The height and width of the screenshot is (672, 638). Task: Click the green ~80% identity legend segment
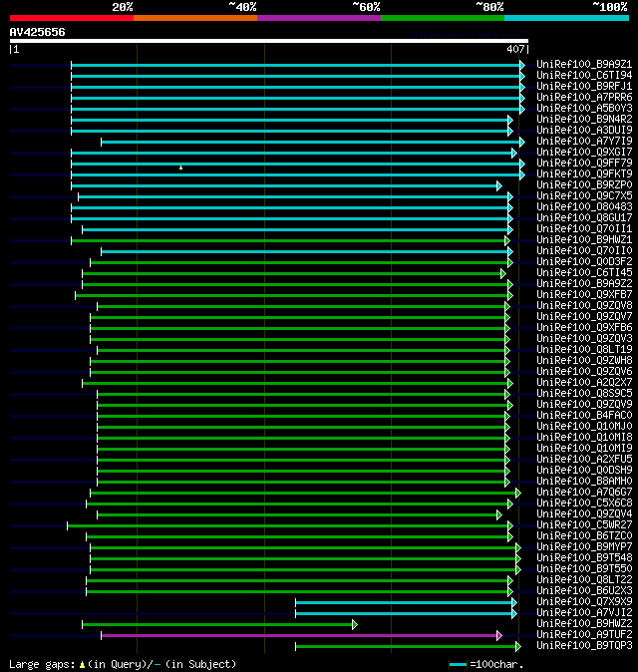coord(443,18)
